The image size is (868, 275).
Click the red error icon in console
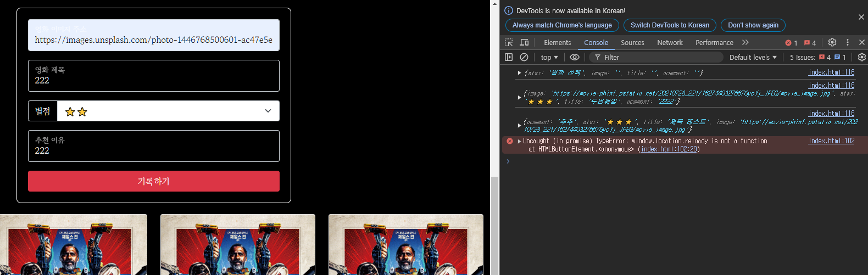pyautogui.click(x=510, y=141)
